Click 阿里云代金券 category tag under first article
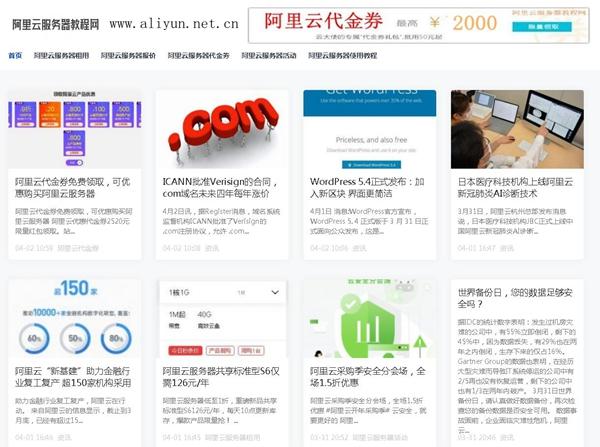The height and width of the screenshot is (447, 600). [x=78, y=248]
